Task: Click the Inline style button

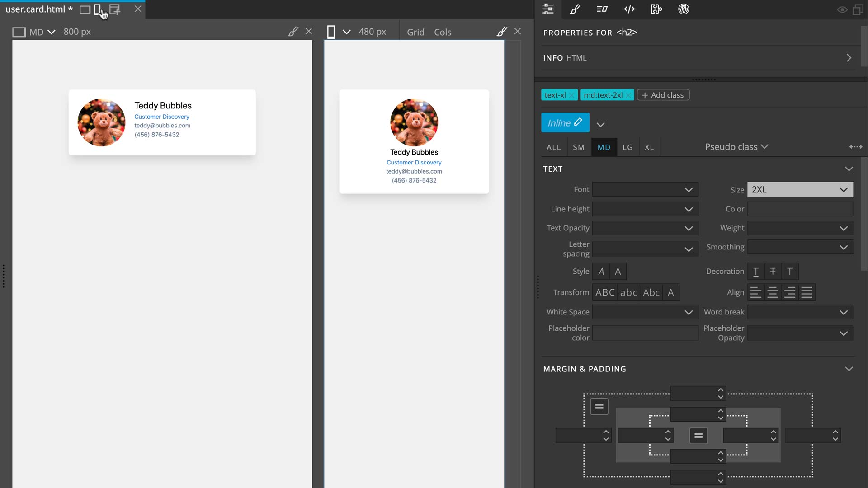Action: [x=565, y=123]
